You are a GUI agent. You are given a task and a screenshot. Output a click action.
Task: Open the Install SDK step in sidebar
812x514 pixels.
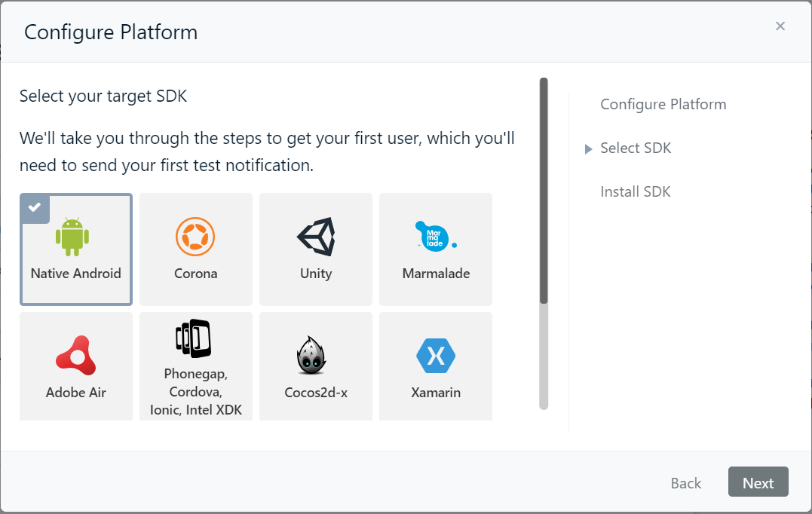click(x=636, y=192)
